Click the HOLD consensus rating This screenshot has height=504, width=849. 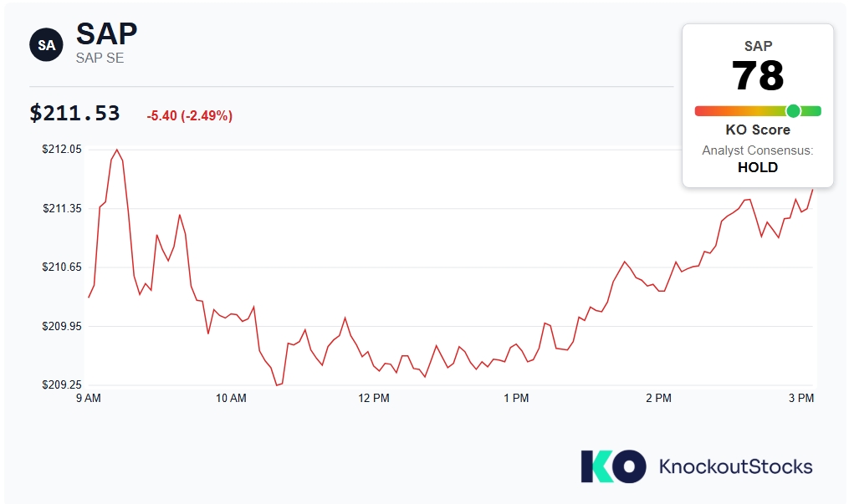(x=758, y=167)
